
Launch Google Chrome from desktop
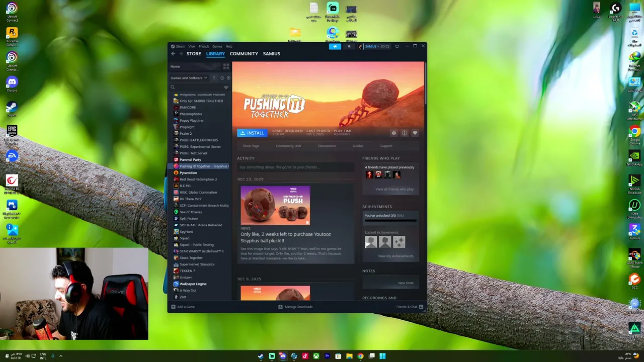[634, 134]
